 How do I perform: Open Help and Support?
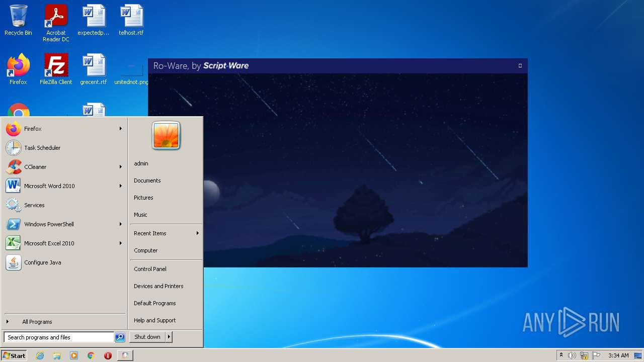[x=166, y=320]
